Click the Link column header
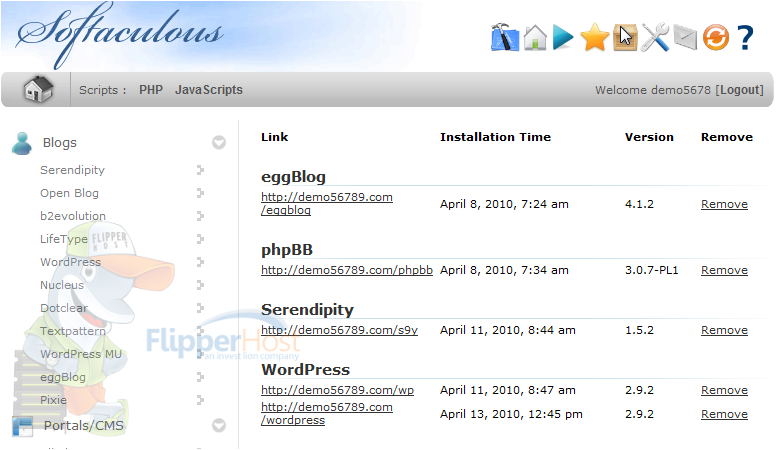Viewport: 776px width, 450px height. [274, 137]
